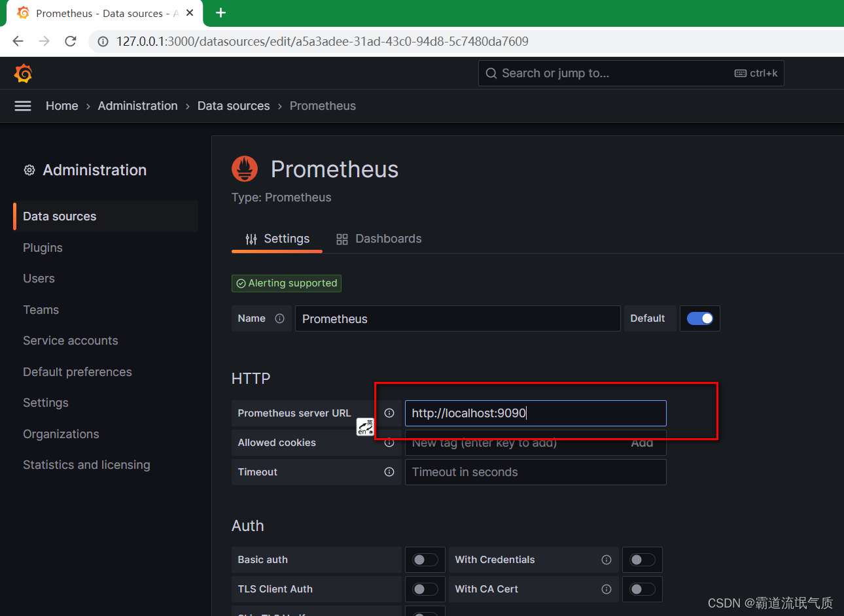Click the Administration gear icon
The height and width of the screenshot is (616, 844).
pos(29,170)
